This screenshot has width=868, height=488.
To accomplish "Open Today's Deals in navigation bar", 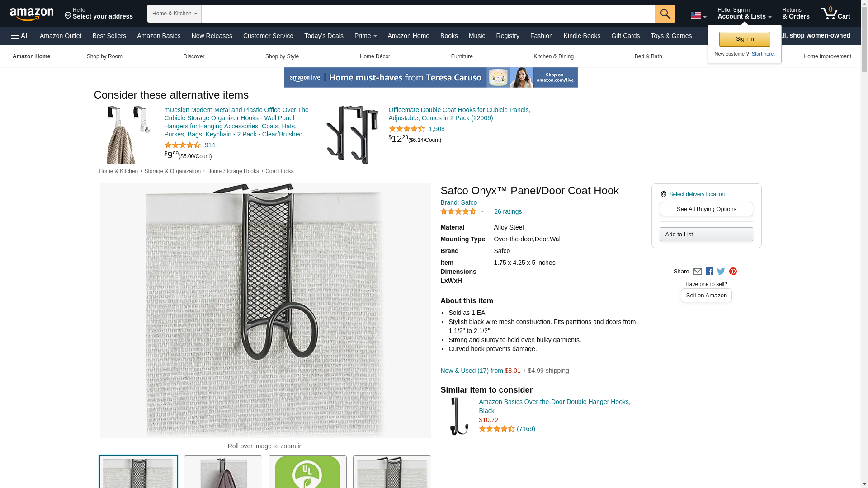I will click(x=324, y=36).
